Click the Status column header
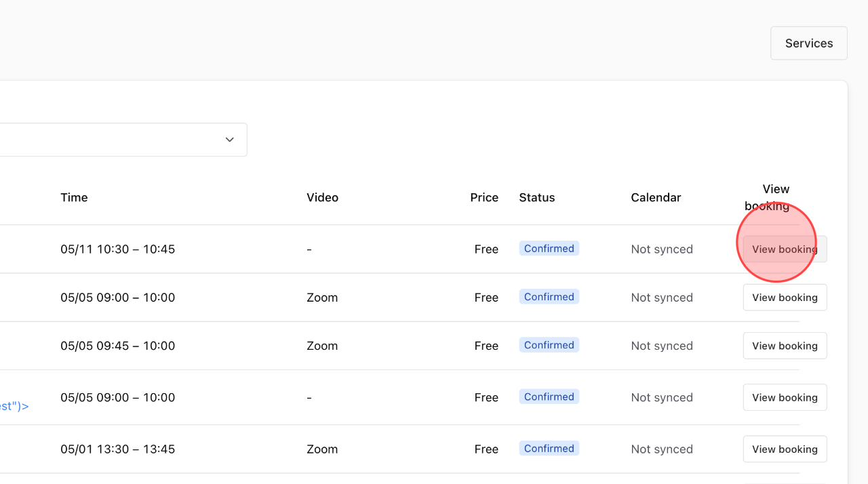The width and height of the screenshot is (868, 484). (537, 197)
